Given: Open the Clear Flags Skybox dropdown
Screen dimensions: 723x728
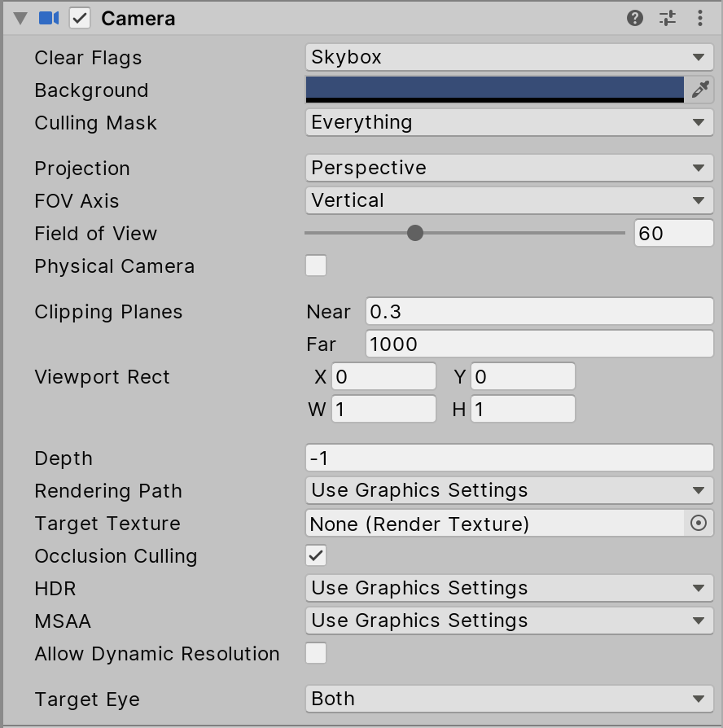Looking at the screenshot, I should pyautogui.click(x=510, y=57).
